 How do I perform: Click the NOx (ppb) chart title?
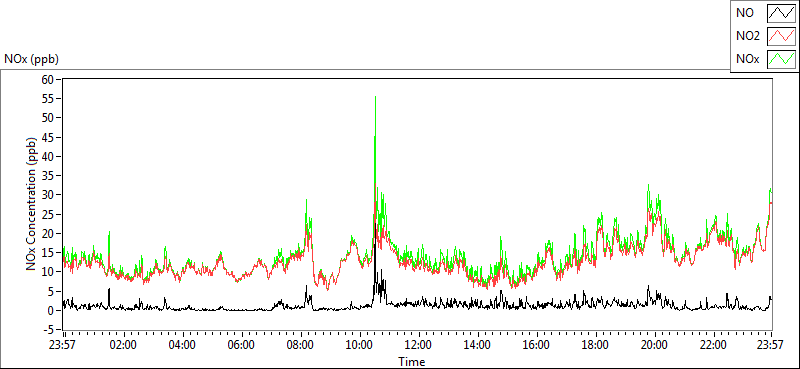click(31, 59)
